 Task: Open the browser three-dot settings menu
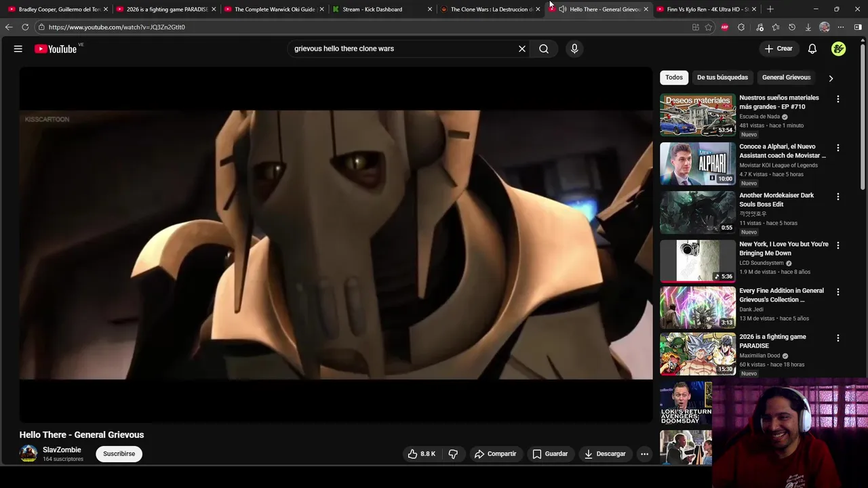pyautogui.click(x=841, y=27)
